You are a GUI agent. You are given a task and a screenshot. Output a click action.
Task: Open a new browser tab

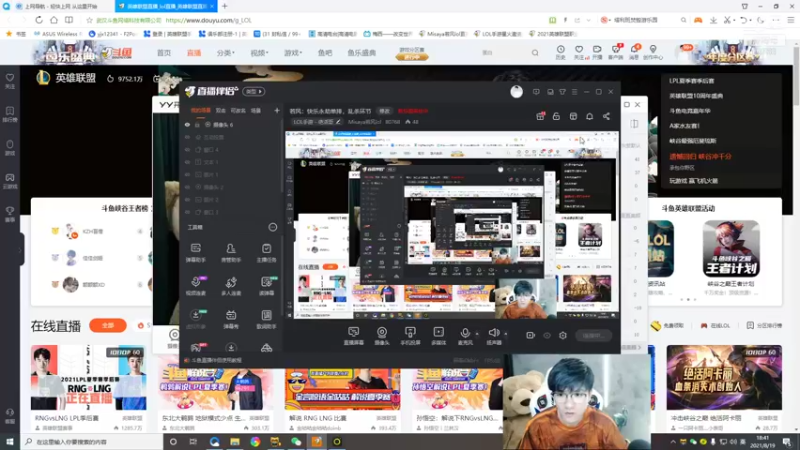(x=224, y=6)
